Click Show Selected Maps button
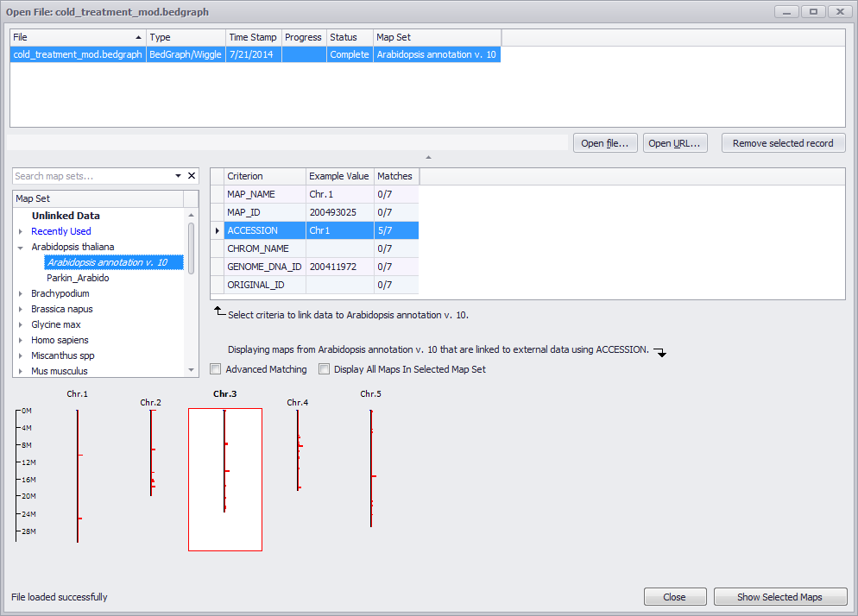The height and width of the screenshot is (616, 858). tap(779, 597)
